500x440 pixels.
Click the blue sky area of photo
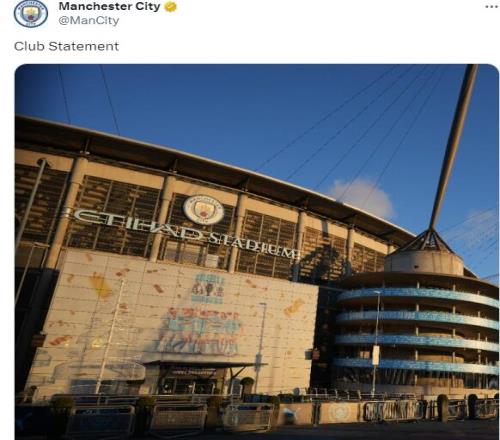click(233, 110)
